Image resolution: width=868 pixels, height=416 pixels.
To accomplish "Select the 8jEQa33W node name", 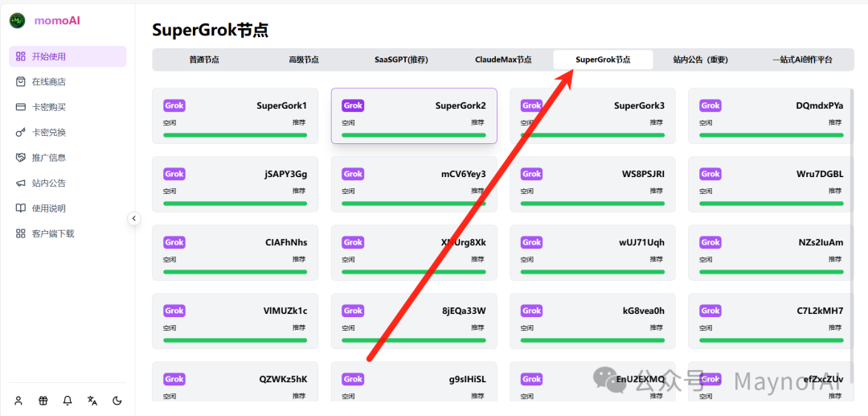I will coord(464,311).
